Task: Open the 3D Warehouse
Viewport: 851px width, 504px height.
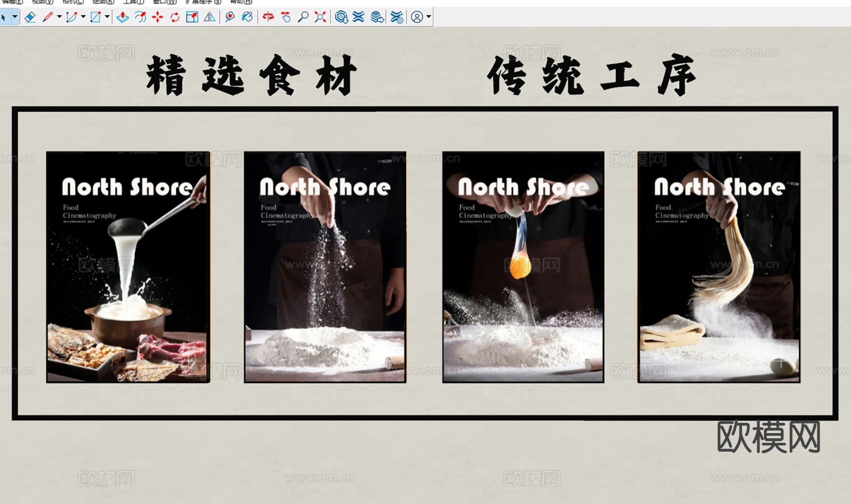Action: (x=341, y=17)
